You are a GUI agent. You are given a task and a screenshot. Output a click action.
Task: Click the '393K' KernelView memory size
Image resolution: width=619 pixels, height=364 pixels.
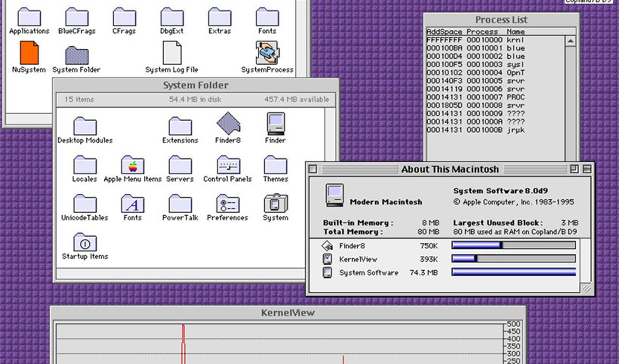point(429,259)
